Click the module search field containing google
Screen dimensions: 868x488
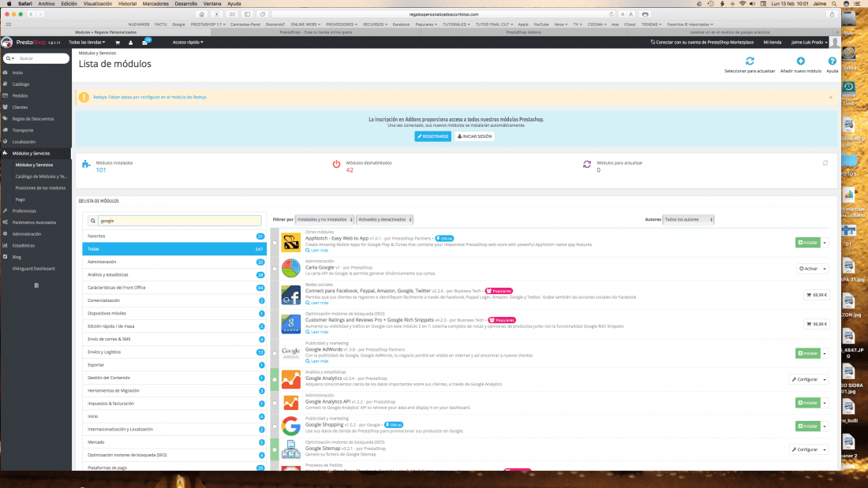[179, 221]
